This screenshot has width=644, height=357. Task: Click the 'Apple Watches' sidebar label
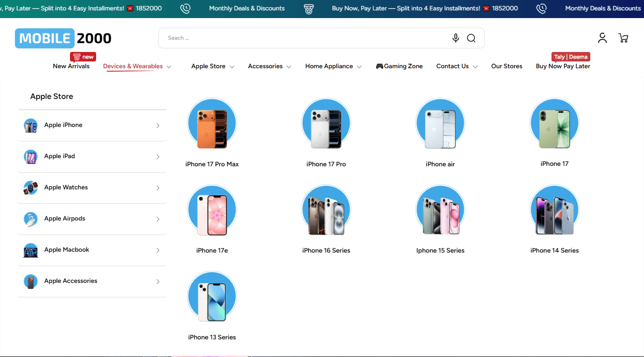(66, 188)
